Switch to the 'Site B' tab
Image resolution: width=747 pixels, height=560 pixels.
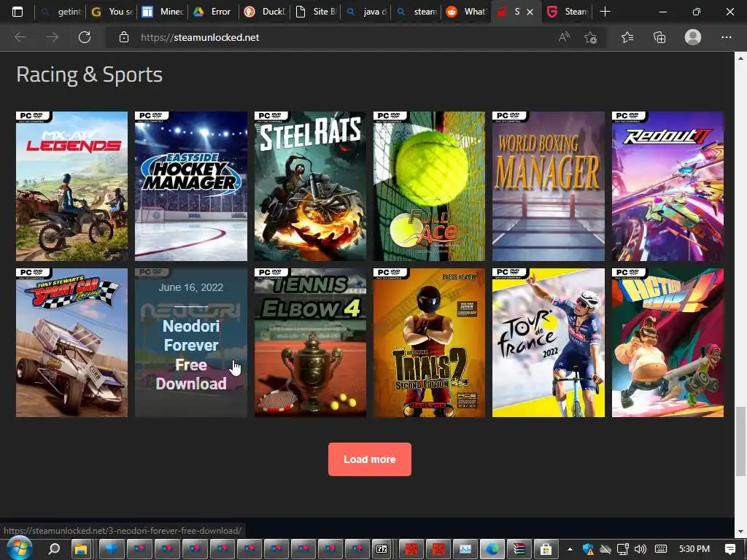pos(316,12)
